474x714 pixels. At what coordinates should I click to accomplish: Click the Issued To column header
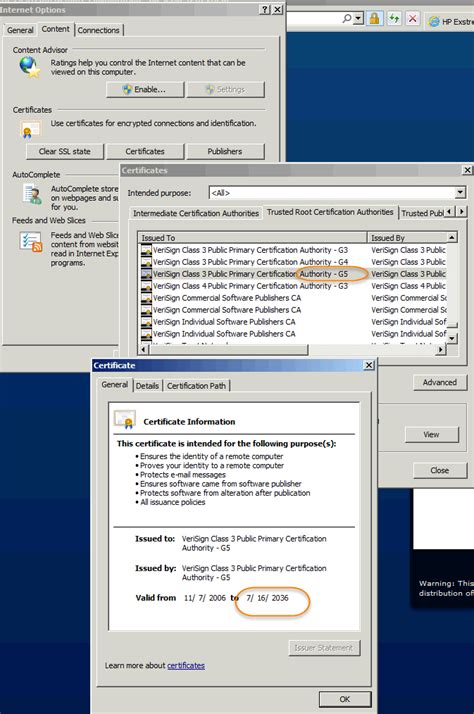[253, 237]
